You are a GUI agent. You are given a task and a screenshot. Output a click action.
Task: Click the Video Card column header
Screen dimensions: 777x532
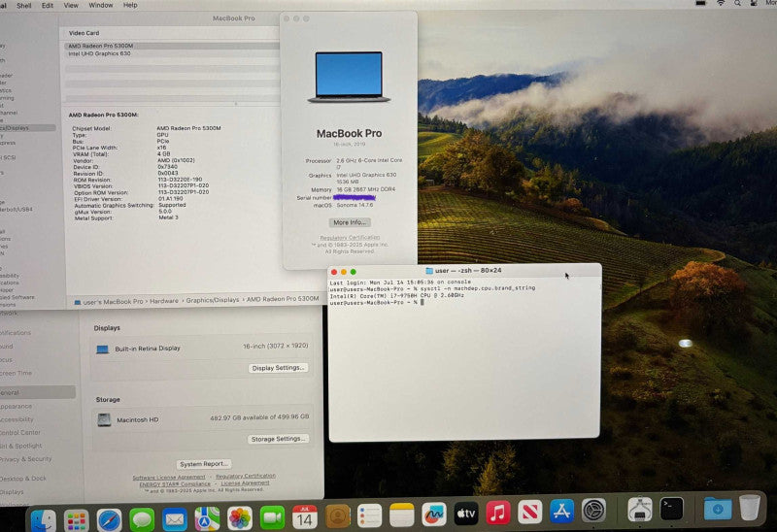coord(84,33)
